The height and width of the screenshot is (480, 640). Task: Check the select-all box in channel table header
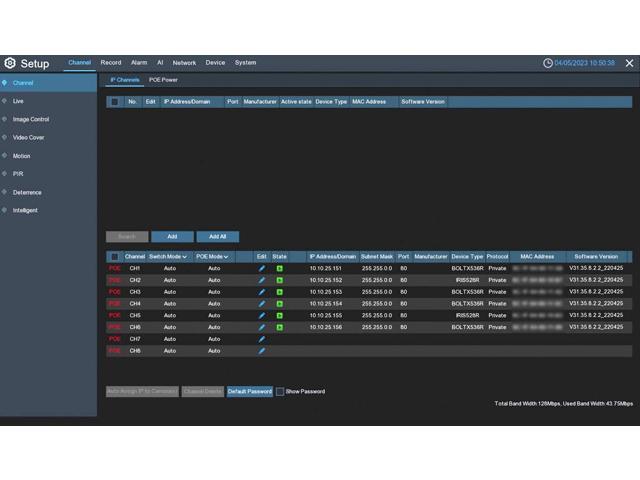(115, 257)
